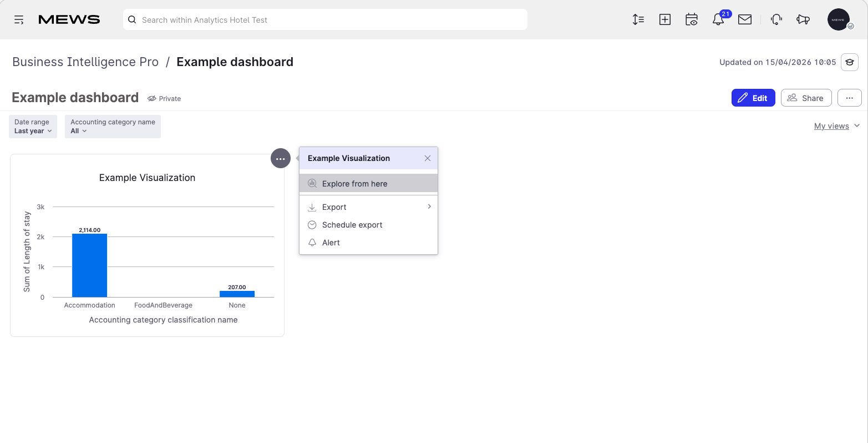This screenshot has height=443, width=868.
Task: Click the Accommodation axis label
Action: (89, 305)
